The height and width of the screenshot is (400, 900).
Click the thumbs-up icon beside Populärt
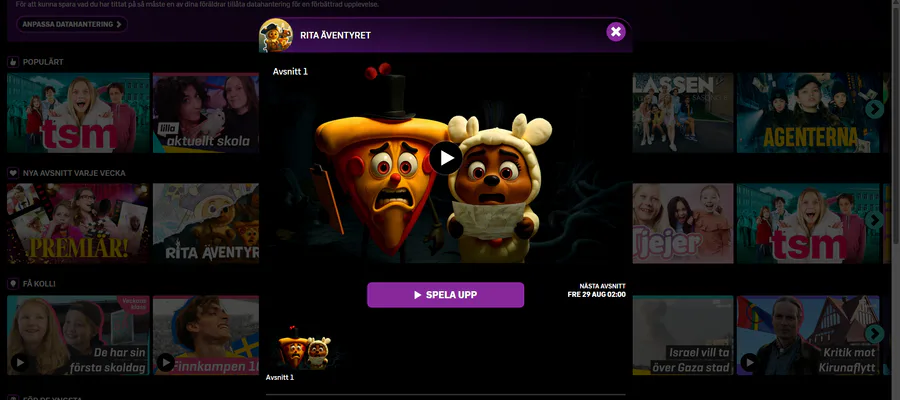pos(13,62)
